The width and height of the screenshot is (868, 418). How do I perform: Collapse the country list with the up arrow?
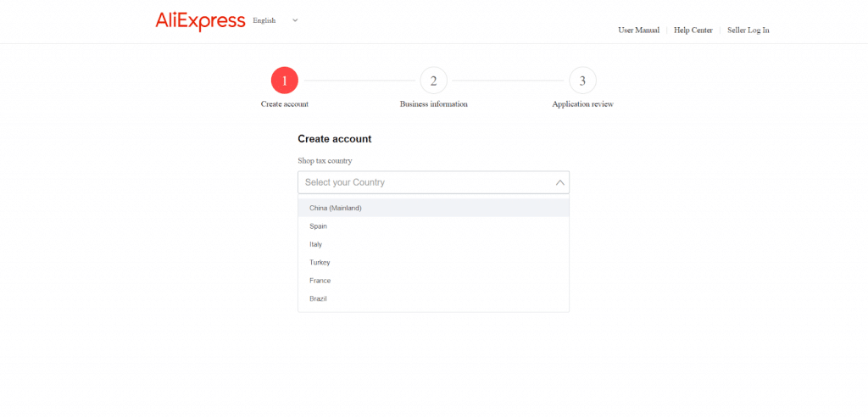point(559,182)
